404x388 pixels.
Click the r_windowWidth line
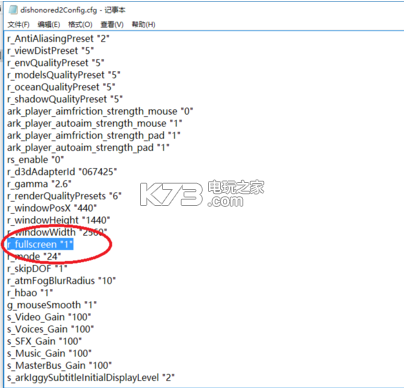pyautogui.click(x=57, y=232)
